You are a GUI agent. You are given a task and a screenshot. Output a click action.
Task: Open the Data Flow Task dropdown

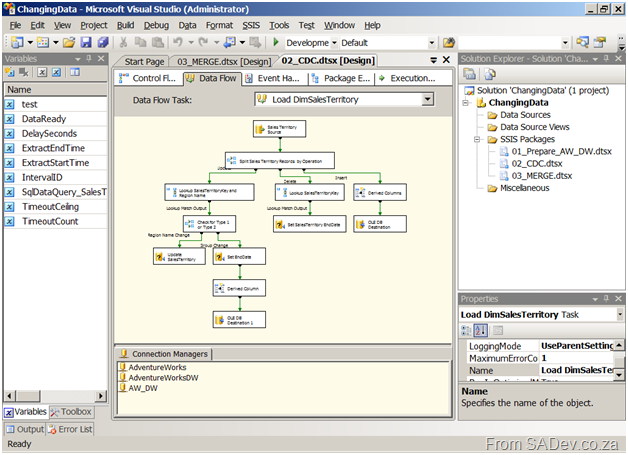[x=427, y=99]
